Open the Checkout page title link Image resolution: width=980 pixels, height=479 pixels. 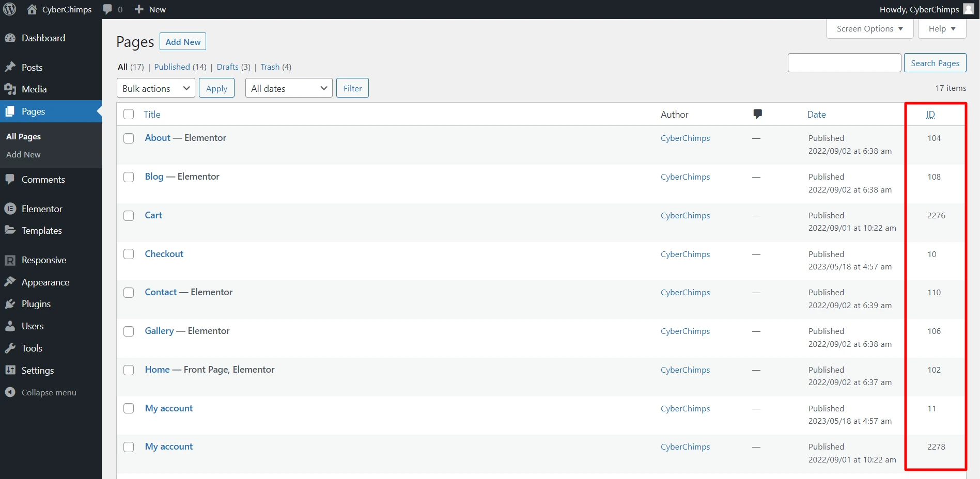tap(164, 254)
